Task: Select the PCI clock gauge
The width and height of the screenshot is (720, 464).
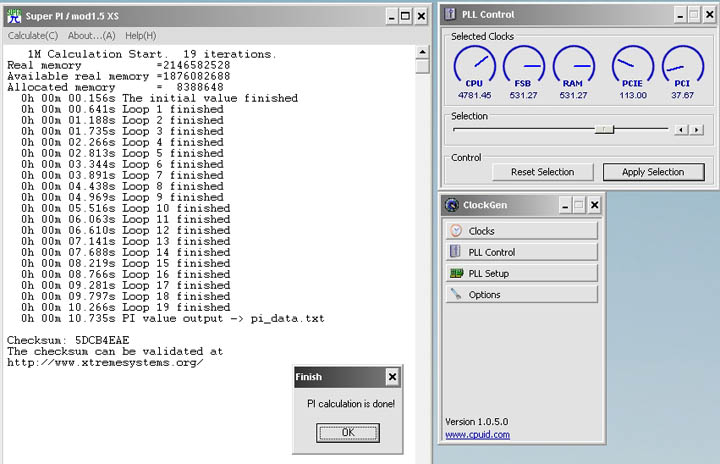Action: click(682, 67)
